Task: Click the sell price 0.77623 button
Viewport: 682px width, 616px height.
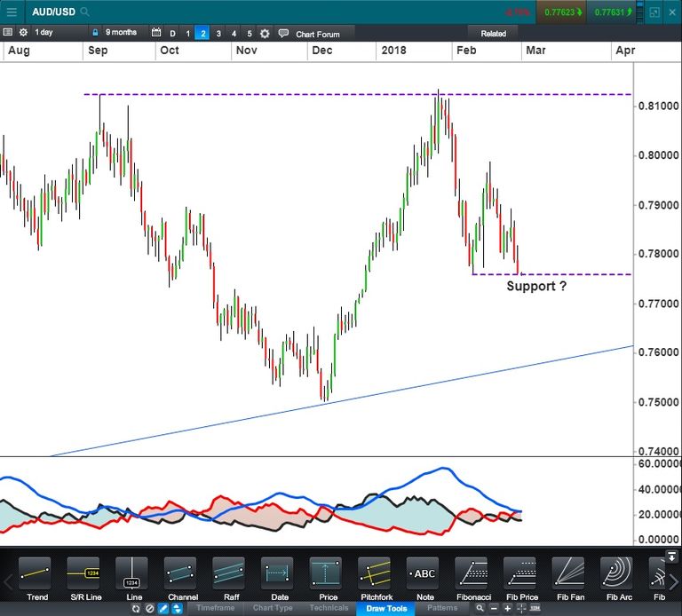Action: (563, 12)
